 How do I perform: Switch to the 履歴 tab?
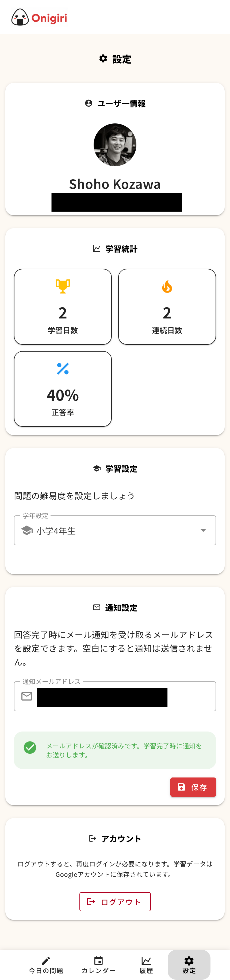tap(146, 965)
